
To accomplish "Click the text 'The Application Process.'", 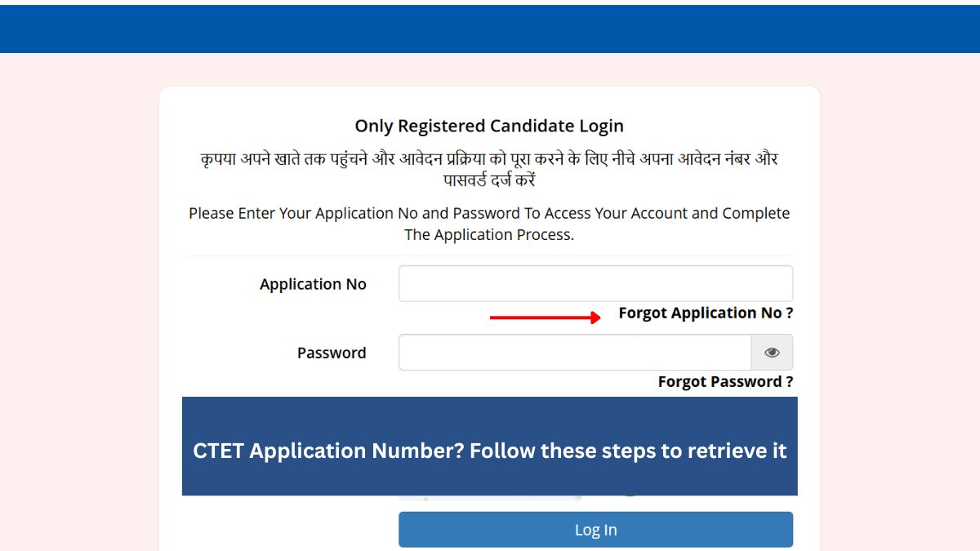I will pyautogui.click(x=489, y=234).
